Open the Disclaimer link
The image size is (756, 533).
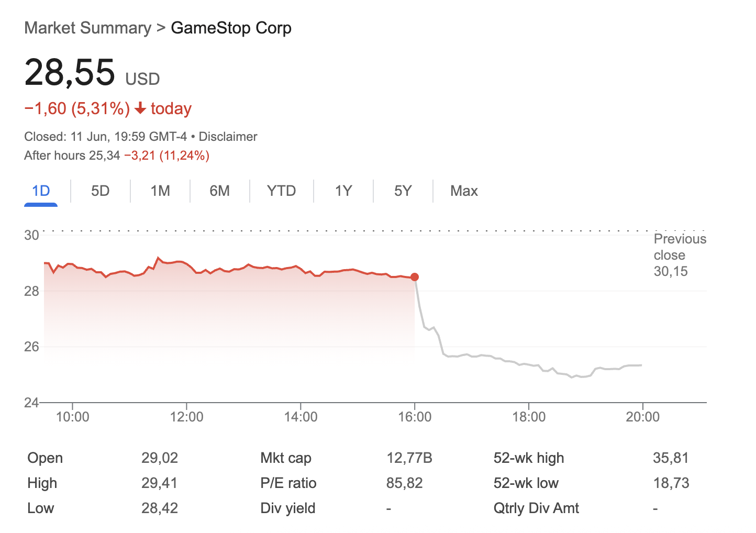point(228,137)
